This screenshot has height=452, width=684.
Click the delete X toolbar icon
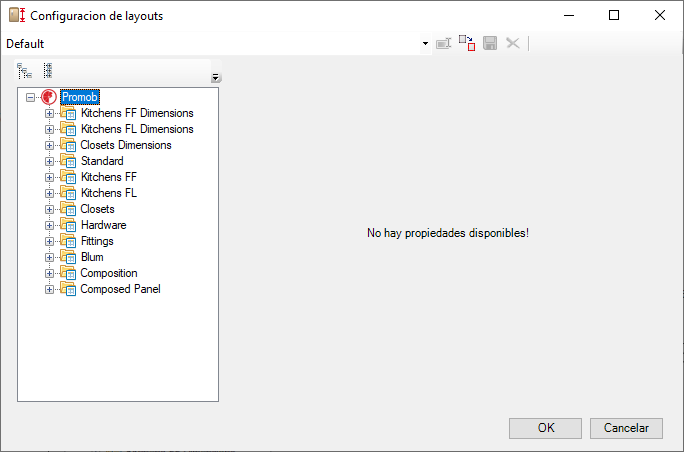pos(513,43)
